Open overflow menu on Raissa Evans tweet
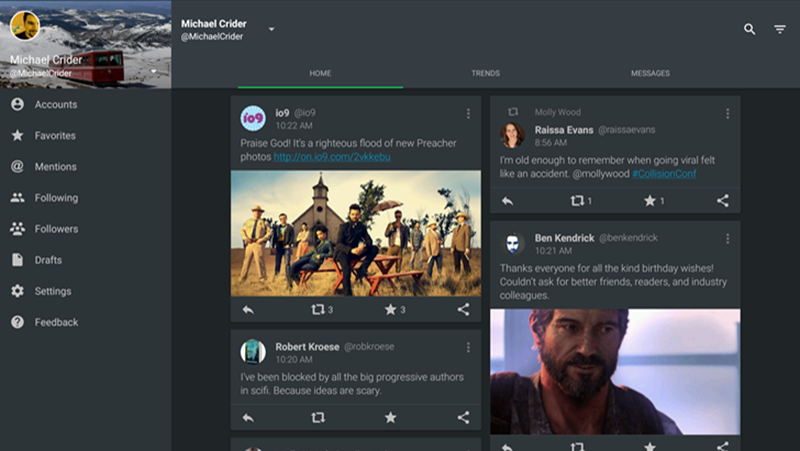 pos(728,113)
